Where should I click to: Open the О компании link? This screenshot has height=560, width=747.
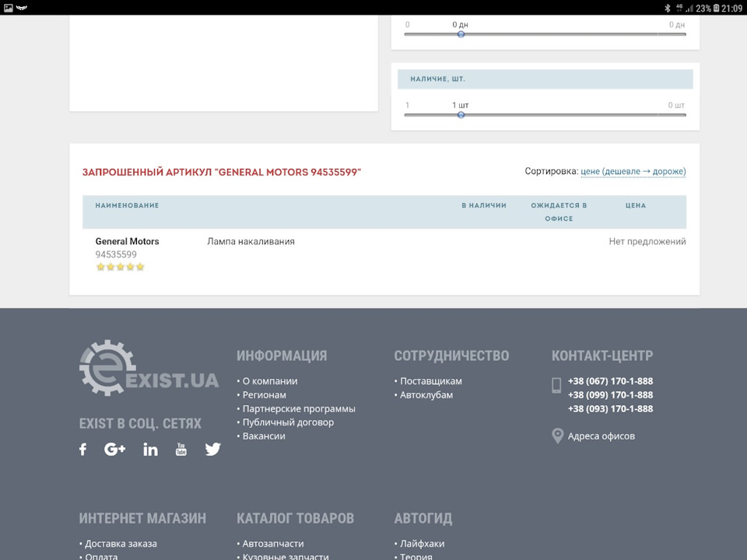(270, 381)
